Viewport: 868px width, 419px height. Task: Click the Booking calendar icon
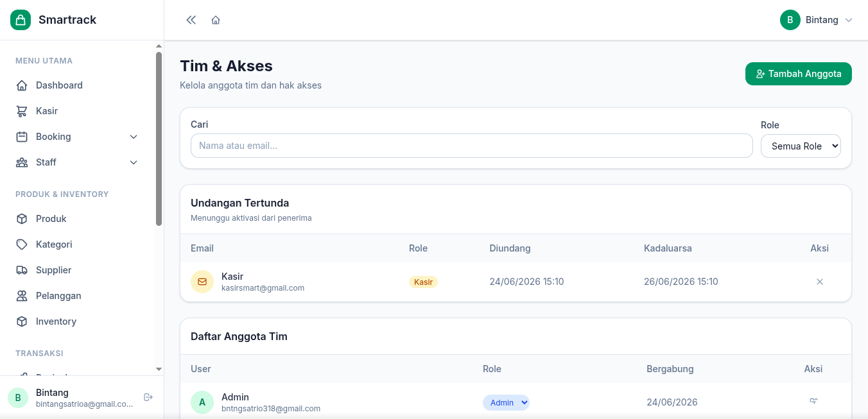click(22, 137)
